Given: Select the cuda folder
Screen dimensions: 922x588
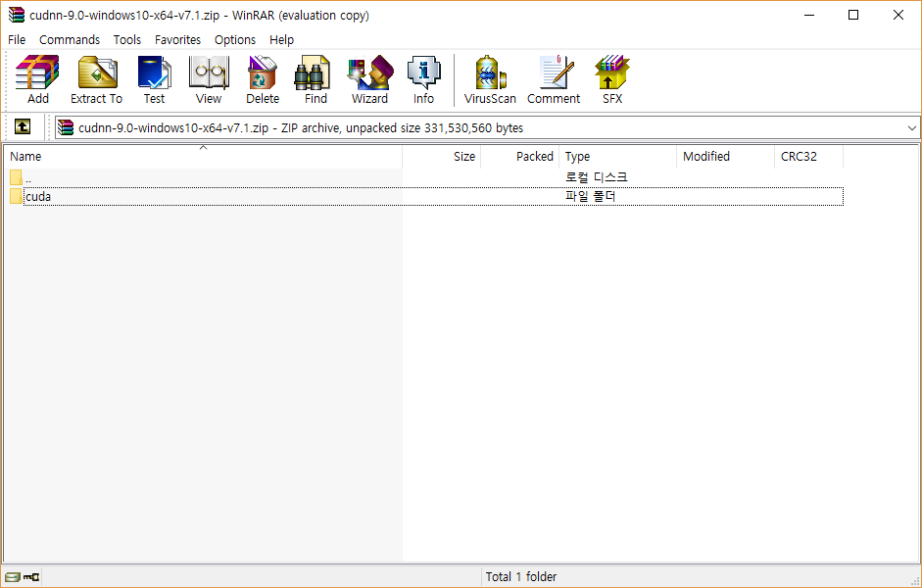Looking at the screenshot, I should coord(38,196).
